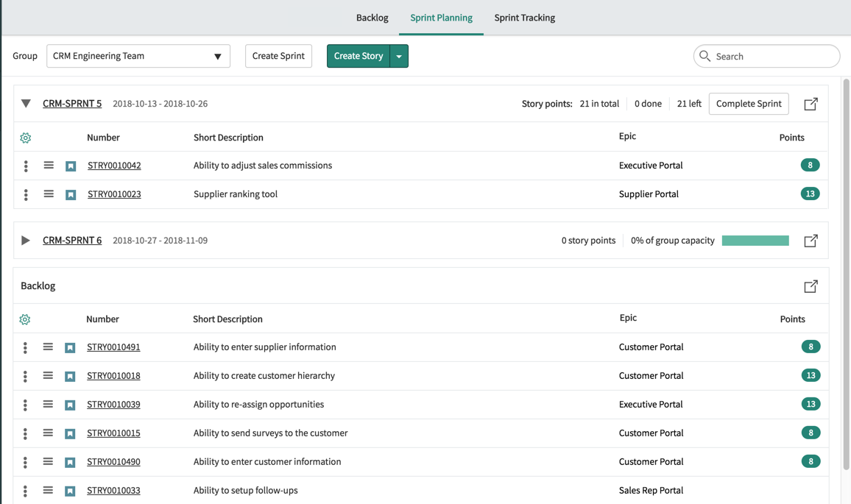The height and width of the screenshot is (504, 851).
Task: Click the vertical scrollbar on the right
Action: point(846,274)
